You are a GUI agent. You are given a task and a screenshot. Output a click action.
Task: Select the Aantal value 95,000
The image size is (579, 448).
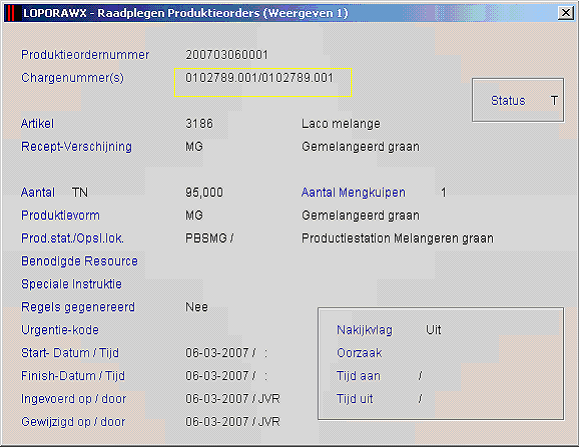204,192
